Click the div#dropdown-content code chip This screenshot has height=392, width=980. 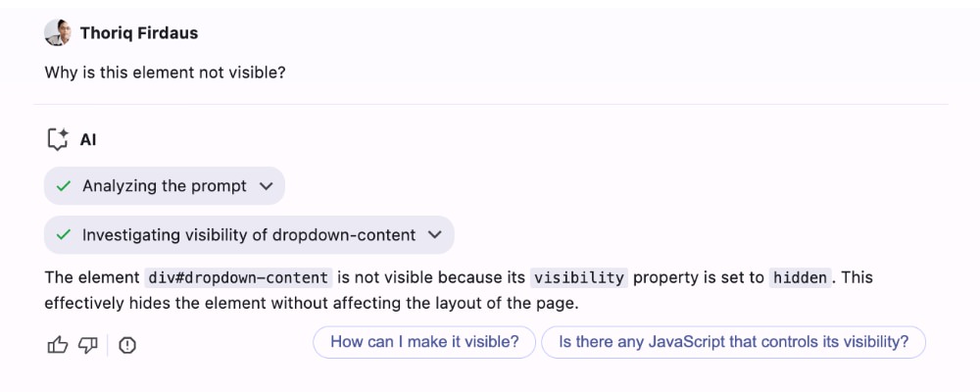coord(238,277)
